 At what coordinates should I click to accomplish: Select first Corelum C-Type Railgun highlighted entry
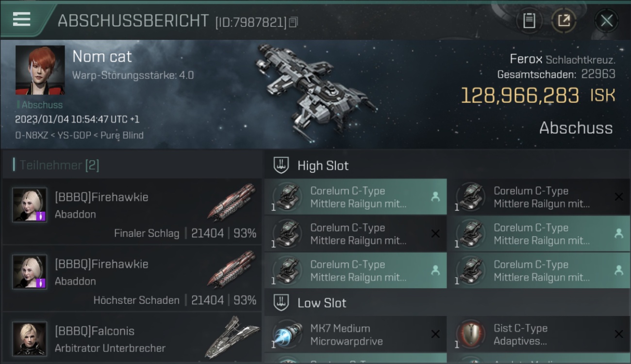pyautogui.click(x=356, y=197)
